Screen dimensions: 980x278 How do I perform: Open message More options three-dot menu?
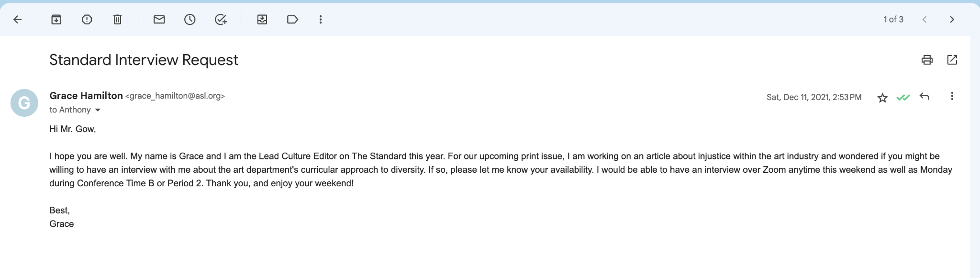[952, 97]
